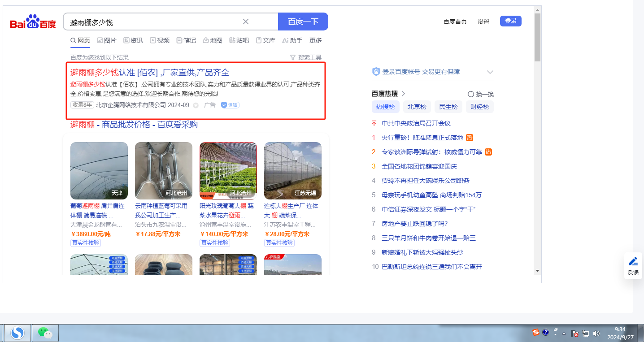
Task: Open the 天津 grape shelter product thumbnail
Action: click(x=99, y=171)
